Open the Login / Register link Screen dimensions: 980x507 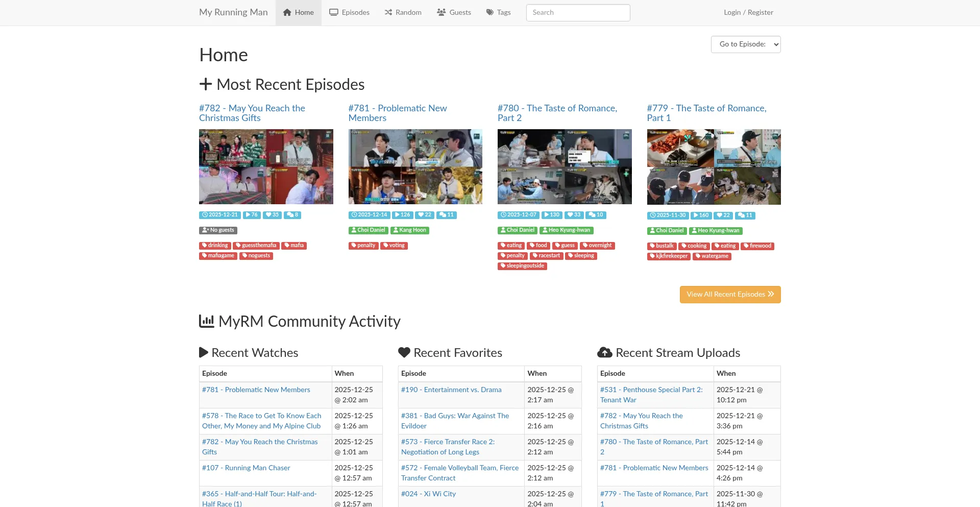pos(748,12)
